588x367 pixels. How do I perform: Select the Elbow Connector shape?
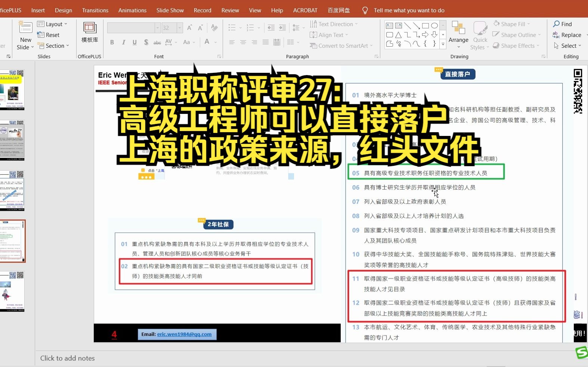click(x=408, y=35)
